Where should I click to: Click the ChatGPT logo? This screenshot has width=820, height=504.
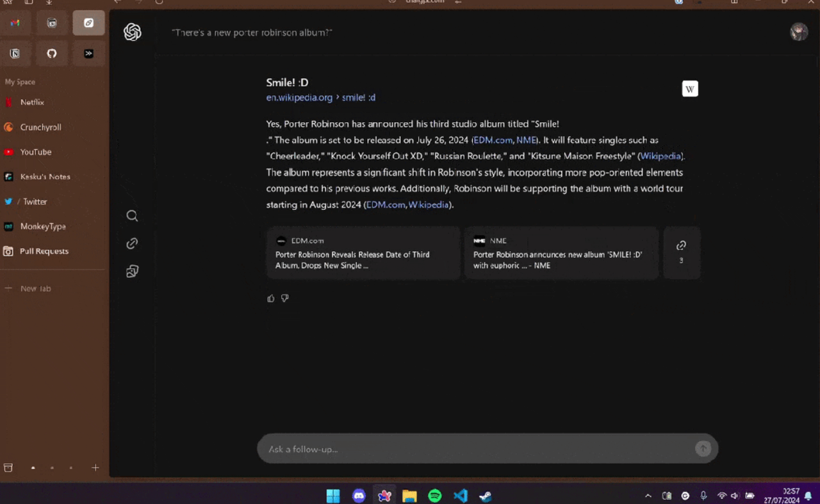133,32
